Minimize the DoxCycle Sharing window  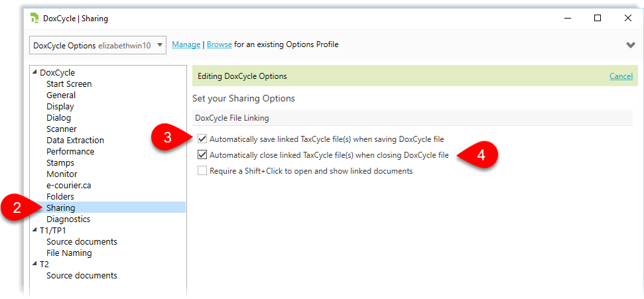tap(568, 18)
